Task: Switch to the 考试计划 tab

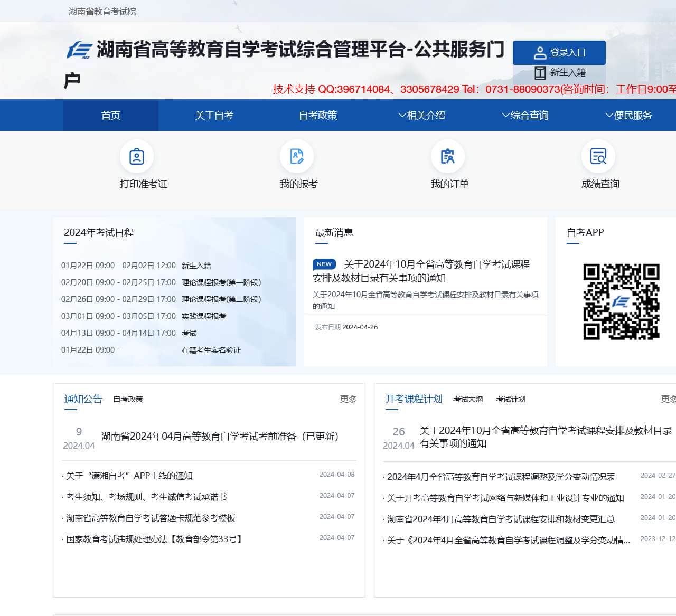Action: tap(510, 400)
